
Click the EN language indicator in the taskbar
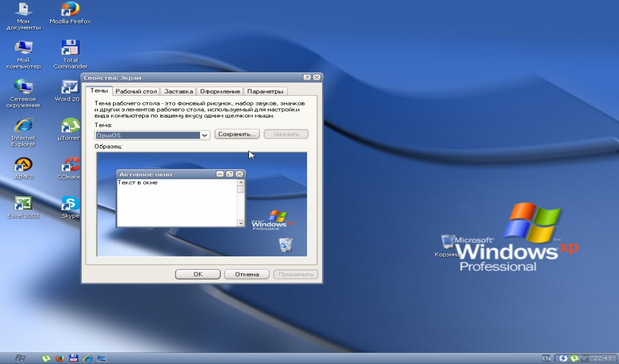(x=546, y=358)
